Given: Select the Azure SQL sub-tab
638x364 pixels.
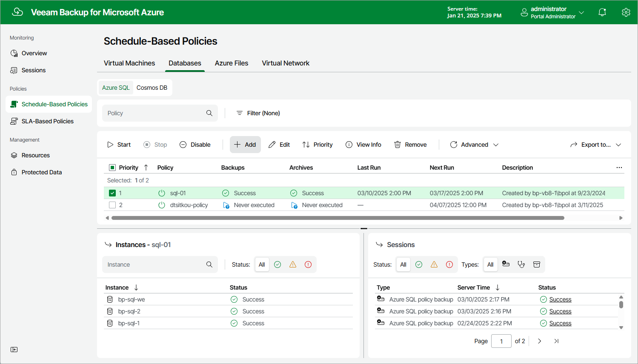Looking at the screenshot, I should click(x=116, y=88).
